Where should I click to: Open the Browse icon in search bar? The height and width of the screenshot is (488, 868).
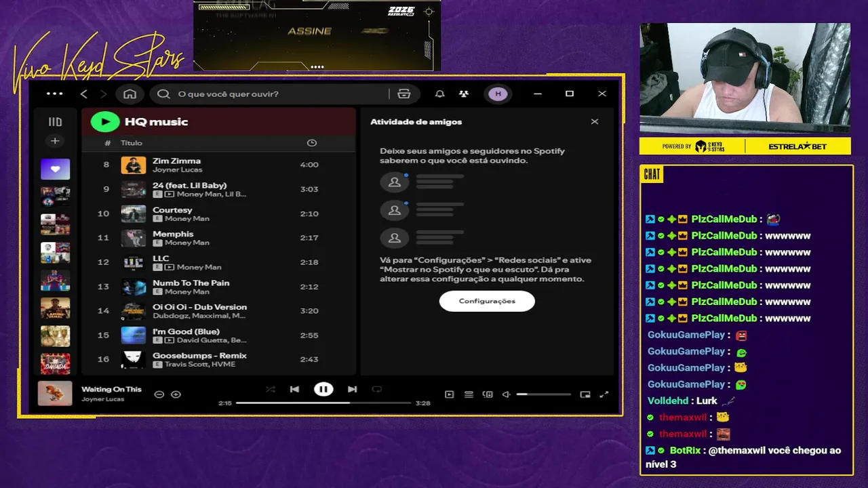coord(404,94)
